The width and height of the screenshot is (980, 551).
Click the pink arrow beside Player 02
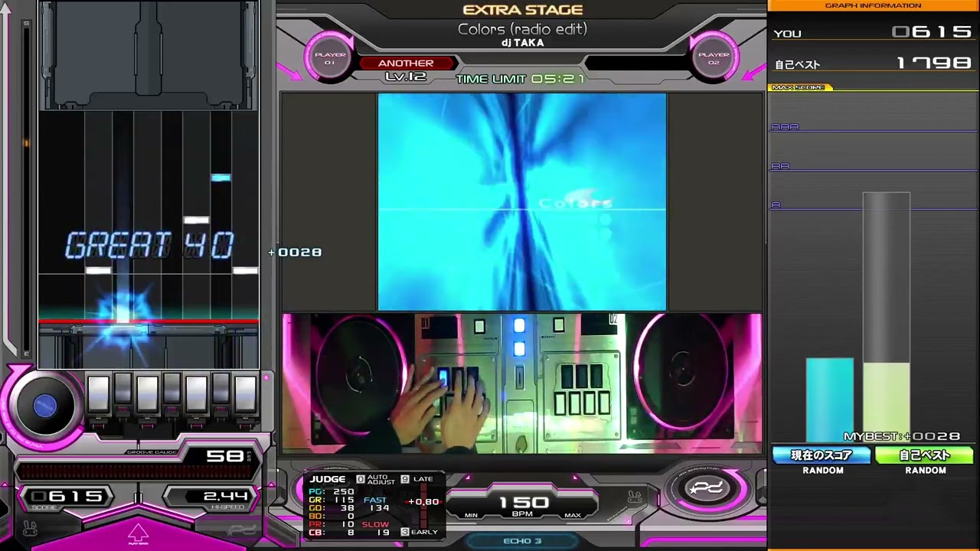754,71
